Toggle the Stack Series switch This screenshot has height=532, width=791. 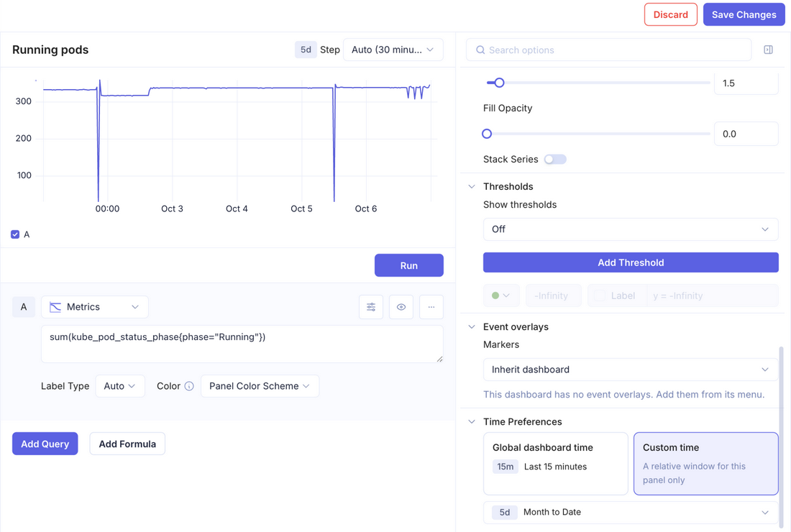(x=555, y=160)
